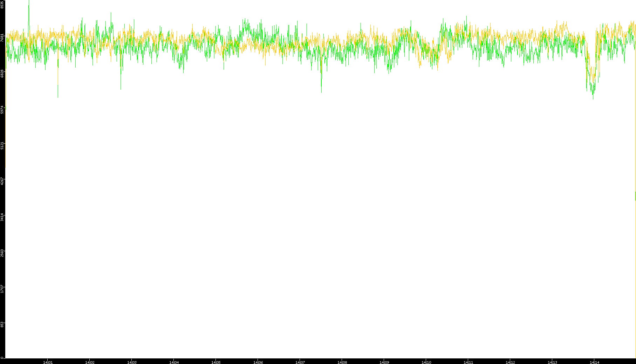The height and width of the screenshot is (364, 636).
Task: Click the 14:05 time axis label
Action: point(216,362)
